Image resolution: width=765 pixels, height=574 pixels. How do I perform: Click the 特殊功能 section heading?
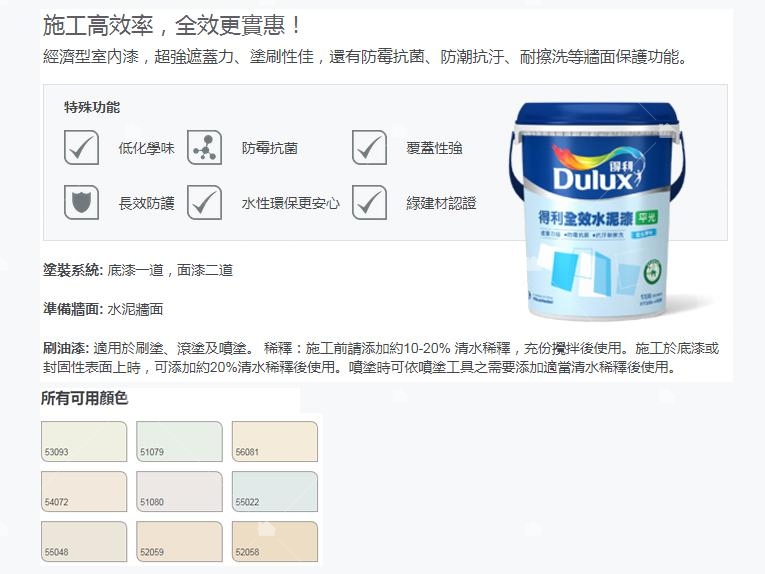(x=92, y=107)
